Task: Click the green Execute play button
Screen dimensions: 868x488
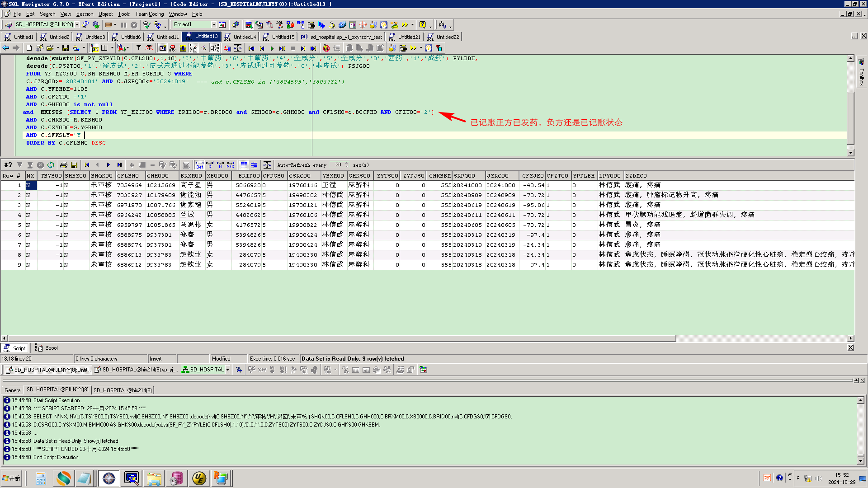Action: [272, 48]
